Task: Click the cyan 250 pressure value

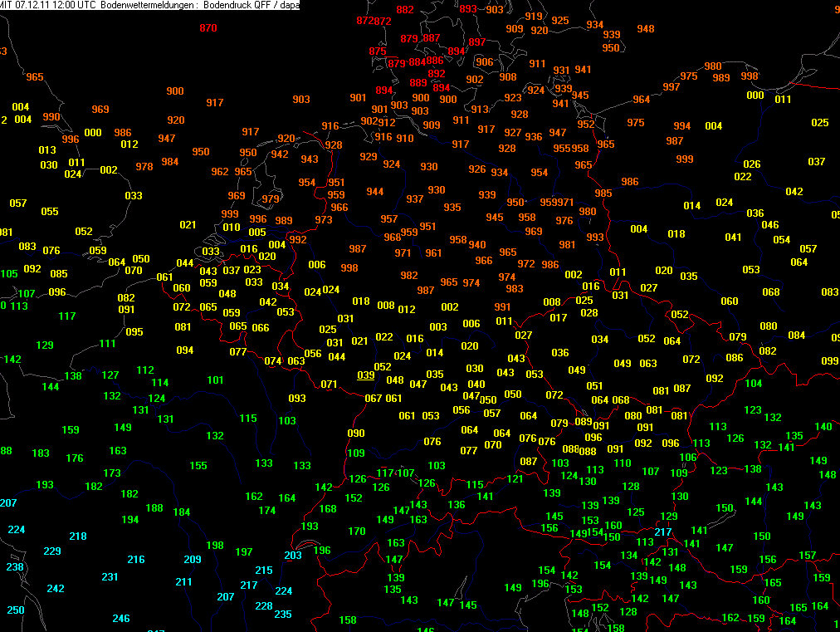Action: [16, 610]
